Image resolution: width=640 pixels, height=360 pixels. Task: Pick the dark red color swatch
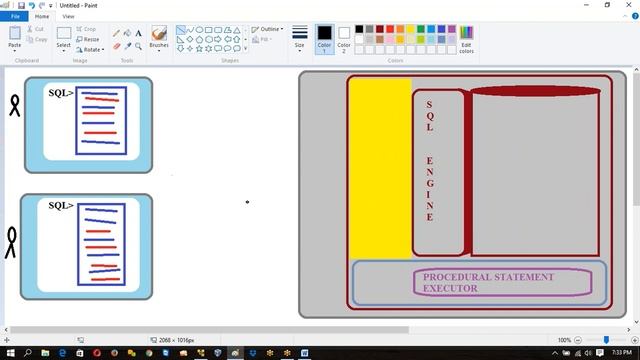tap(380, 29)
